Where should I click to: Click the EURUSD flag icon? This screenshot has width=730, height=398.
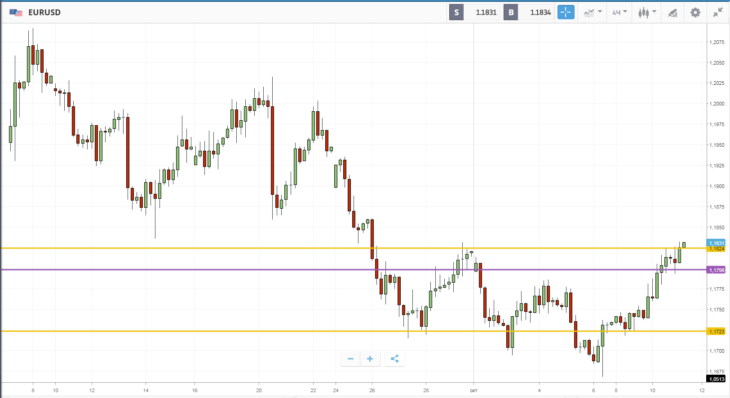point(16,13)
